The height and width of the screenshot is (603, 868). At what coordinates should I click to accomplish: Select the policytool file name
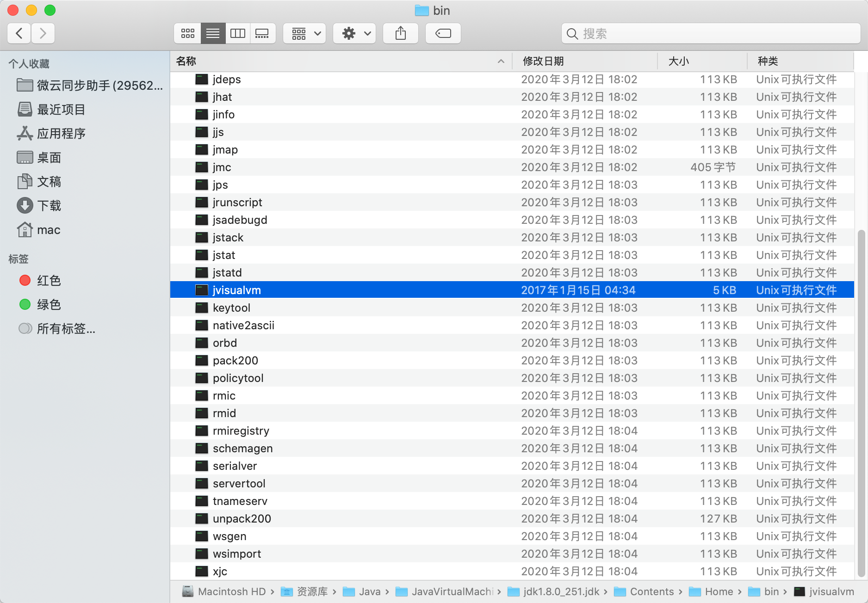coord(238,378)
